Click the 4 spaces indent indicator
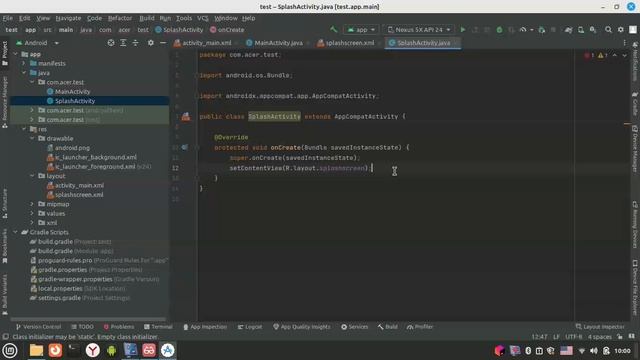Screen dimensions: 640x360 coord(600,337)
